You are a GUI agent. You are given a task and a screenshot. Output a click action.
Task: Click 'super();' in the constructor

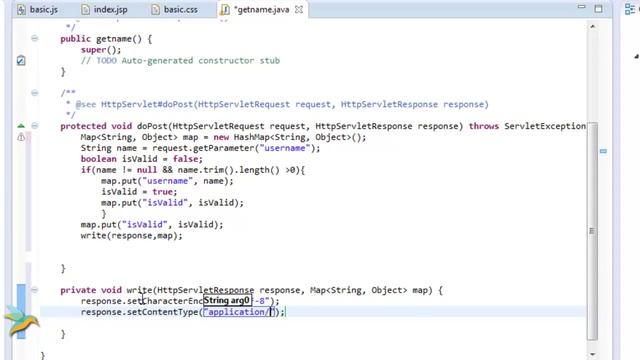[101, 50]
